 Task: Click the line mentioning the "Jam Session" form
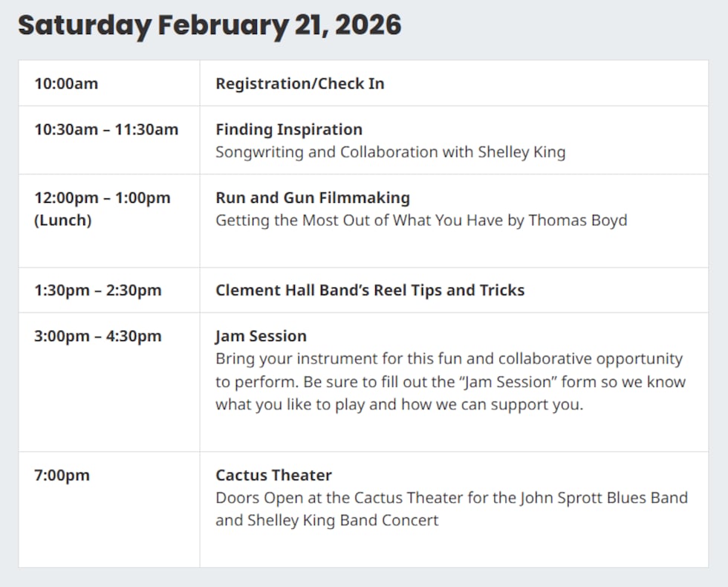(x=450, y=382)
